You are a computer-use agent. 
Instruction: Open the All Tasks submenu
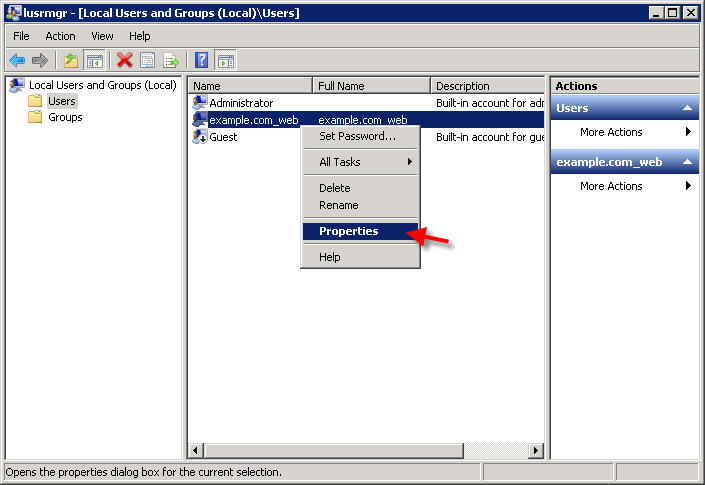pos(361,162)
